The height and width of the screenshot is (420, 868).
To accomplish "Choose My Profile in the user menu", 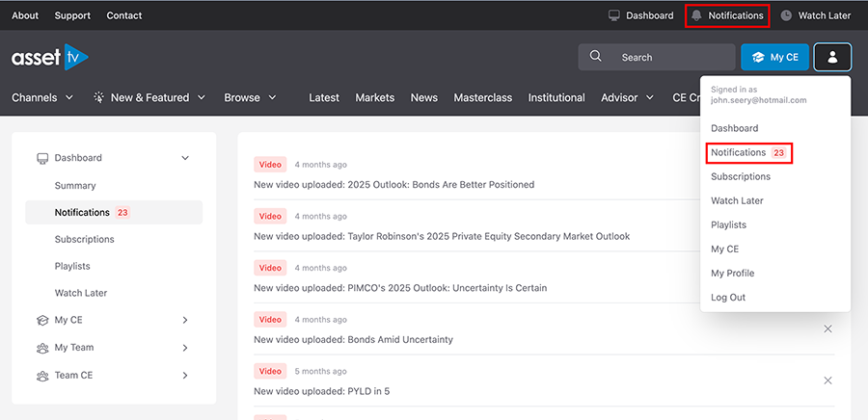I will pos(732,274).
